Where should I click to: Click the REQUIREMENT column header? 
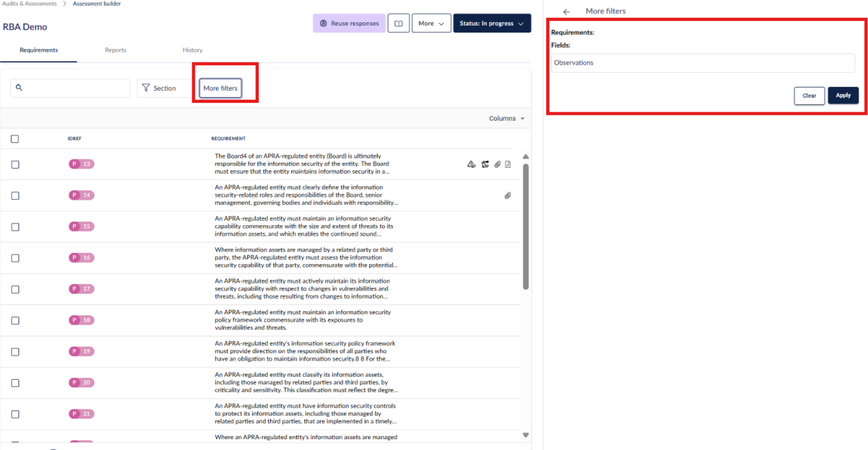229,139
